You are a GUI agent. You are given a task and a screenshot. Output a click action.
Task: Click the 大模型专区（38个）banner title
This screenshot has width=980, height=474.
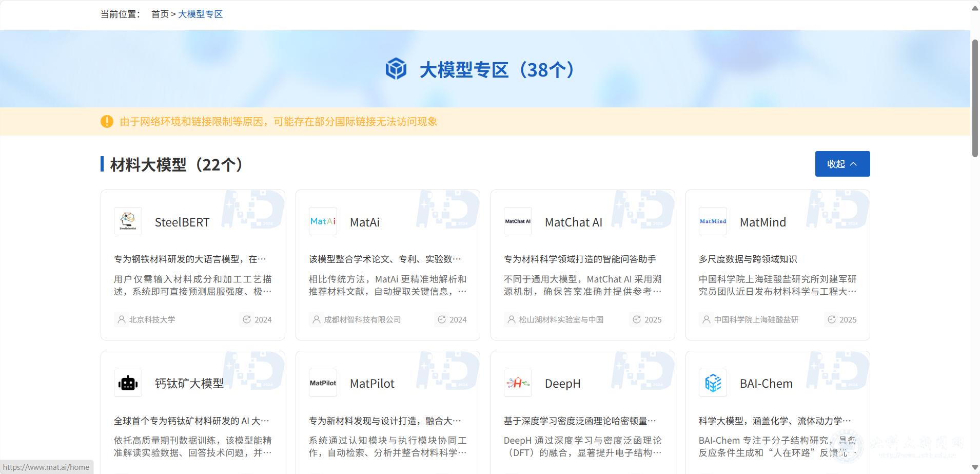click(497, 69)
